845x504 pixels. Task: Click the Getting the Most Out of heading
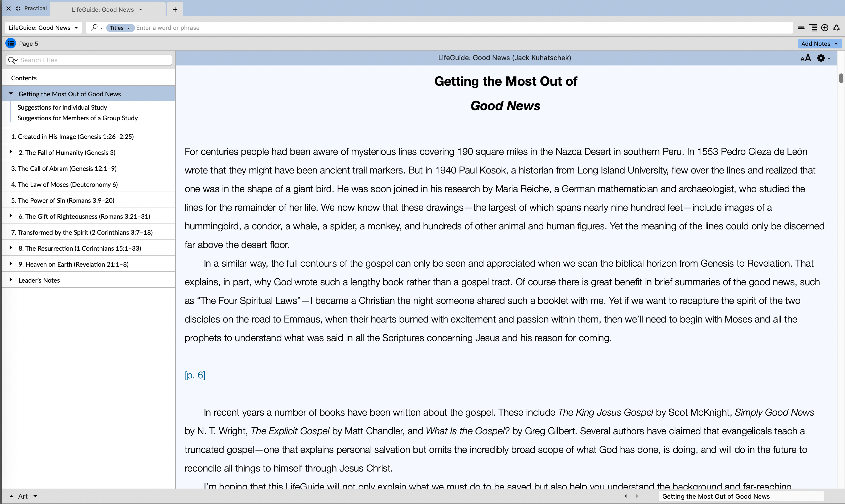(x=506, y=81)
